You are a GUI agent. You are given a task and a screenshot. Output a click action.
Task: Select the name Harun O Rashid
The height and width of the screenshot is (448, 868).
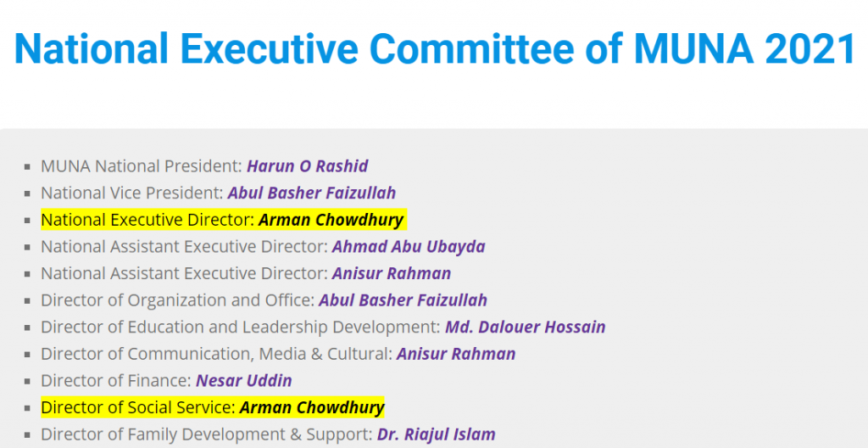(307, 166)
